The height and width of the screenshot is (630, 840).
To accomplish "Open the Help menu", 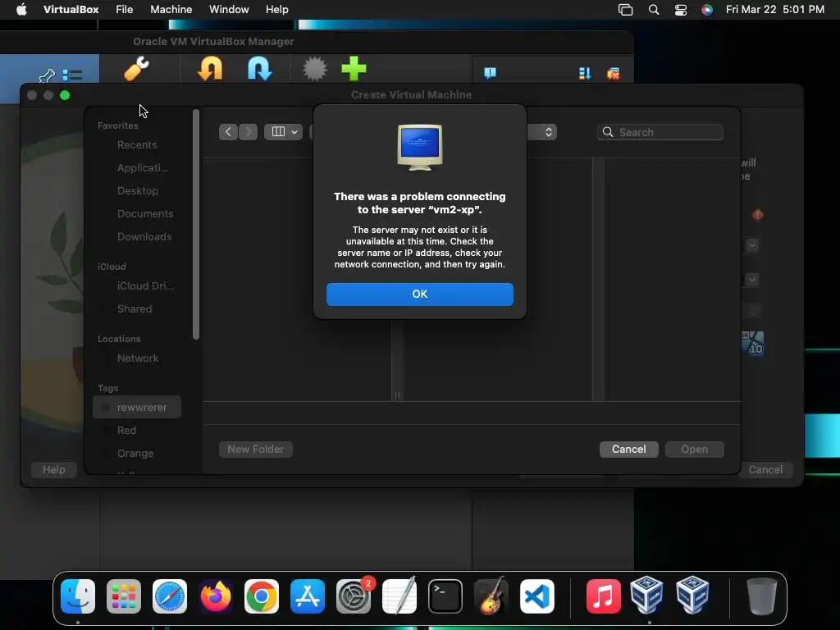I will (x=277, y=9).
